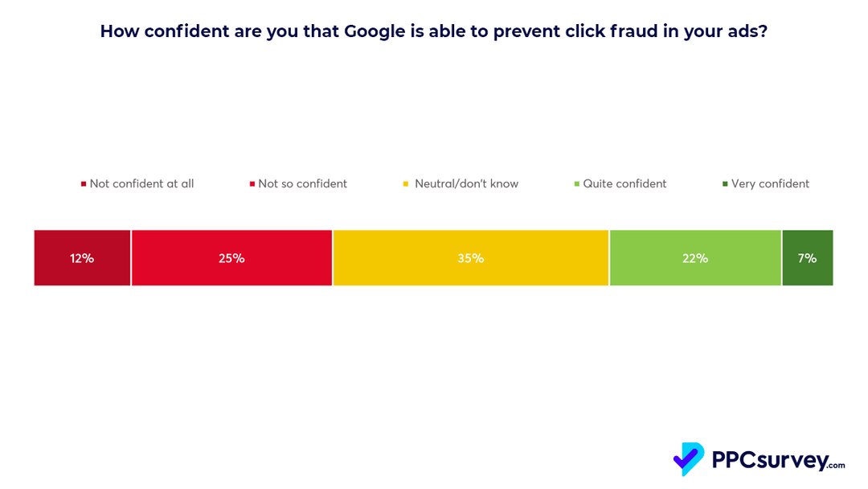
Task: Click the Very confident dark green swatch
Action: (725, 184)
